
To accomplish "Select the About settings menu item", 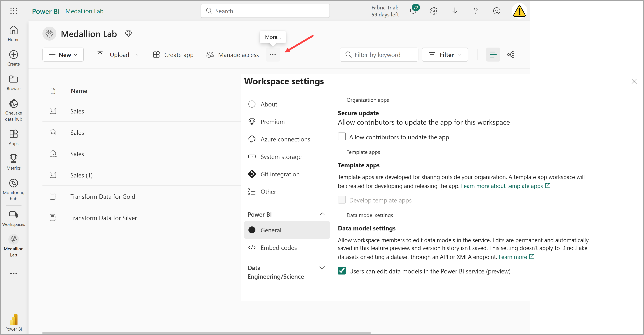I will pos(269,104).
